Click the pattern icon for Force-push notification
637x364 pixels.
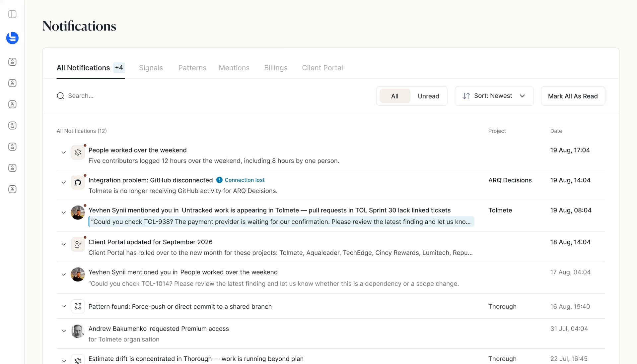78,306
